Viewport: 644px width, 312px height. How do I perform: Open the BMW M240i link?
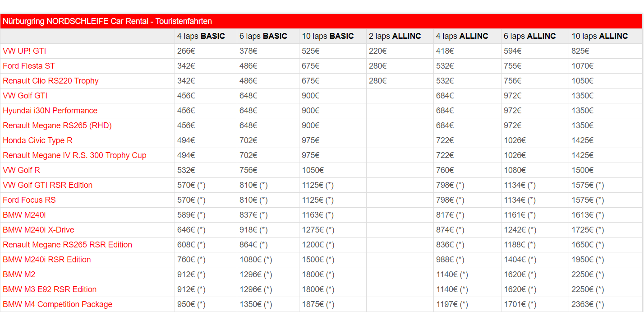click(24, 215)
